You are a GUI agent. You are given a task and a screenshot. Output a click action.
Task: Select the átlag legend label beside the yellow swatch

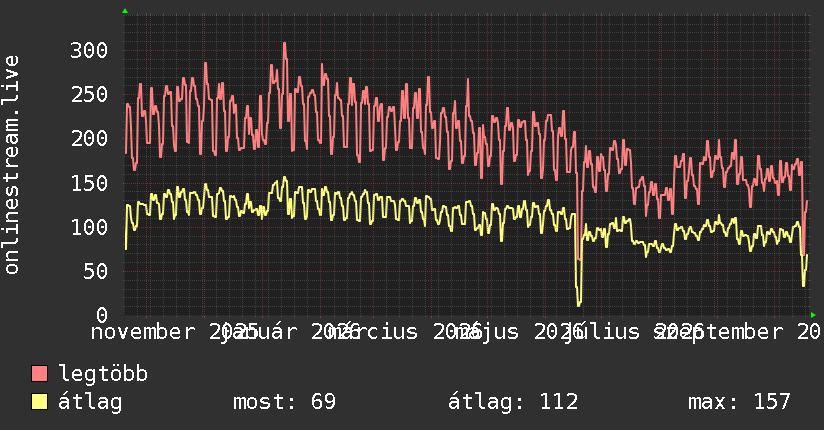coord(90,402)
